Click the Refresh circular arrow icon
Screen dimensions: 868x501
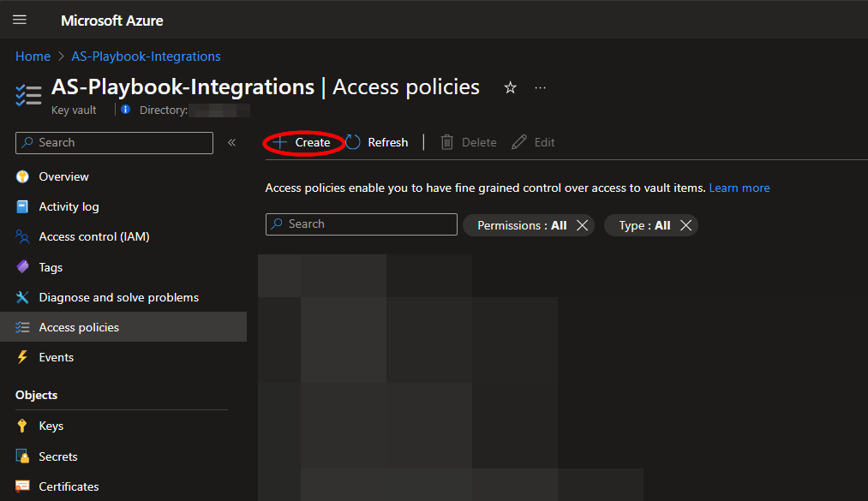353,143
